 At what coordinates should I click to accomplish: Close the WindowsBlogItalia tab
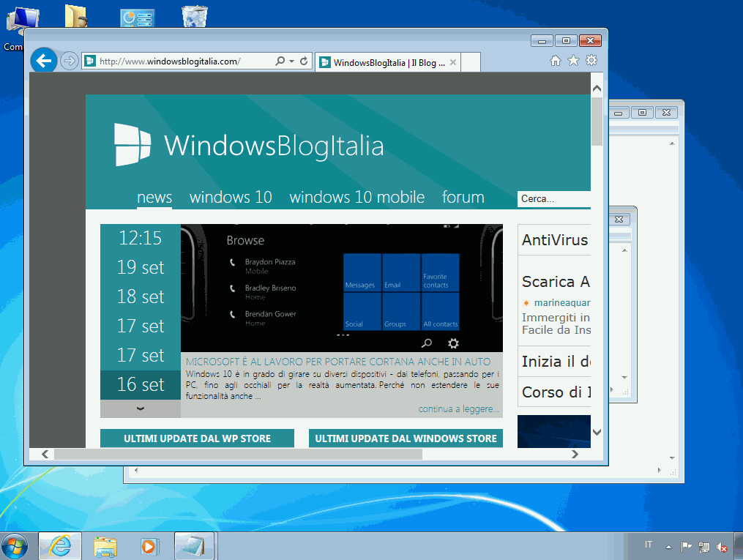tap(453, 62)
